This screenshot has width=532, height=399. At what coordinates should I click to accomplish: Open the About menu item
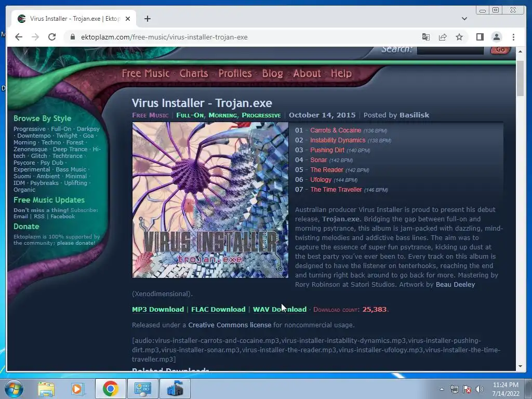pyautogui.click(x=307, y=73)
